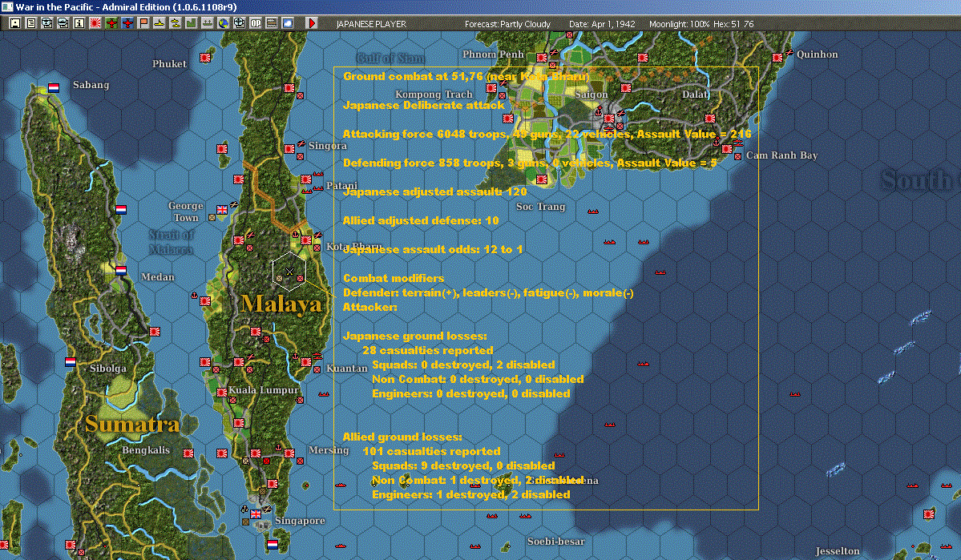The height and width of the screenshot is (560, 961).
Task: Click the two yellow ships toolbar icon
Action: 176,23
